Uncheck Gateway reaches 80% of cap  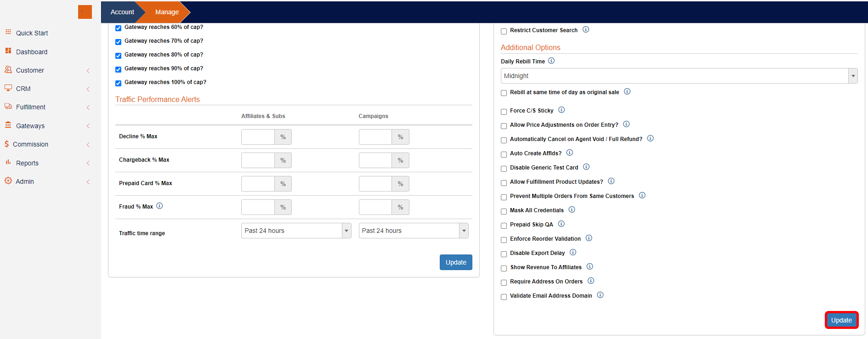119,56
